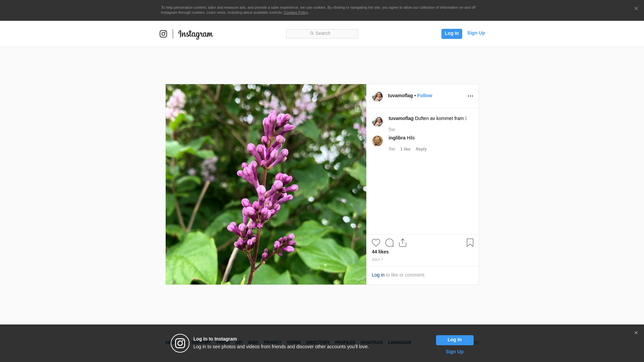Click the share post icon
The image size is (644, 362).
pos(402,243)
